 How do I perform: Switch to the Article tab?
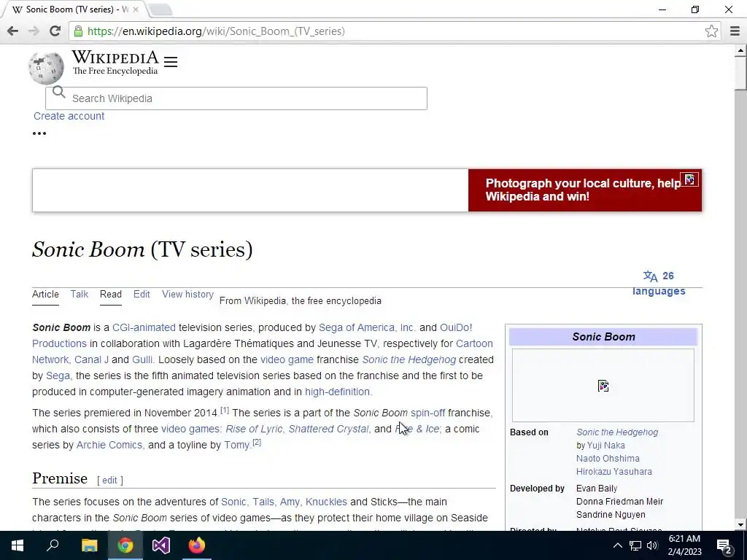pyautogui.click(x=45, y=295)
